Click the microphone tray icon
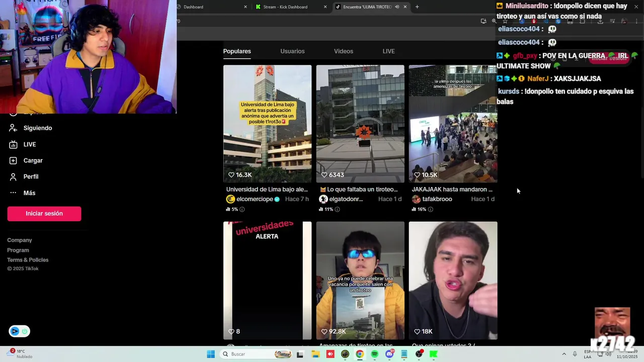 575,354
